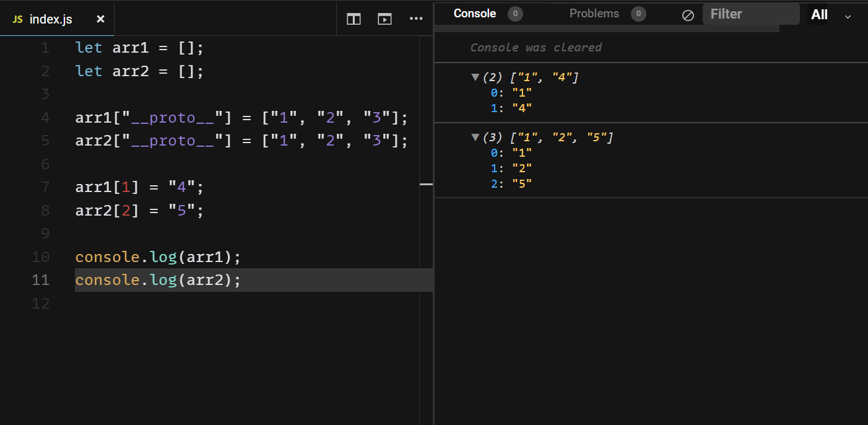The height and width of the screenshot is (425, 868).
Task: Switch to the Console tab
Action: tap(475, 14)
